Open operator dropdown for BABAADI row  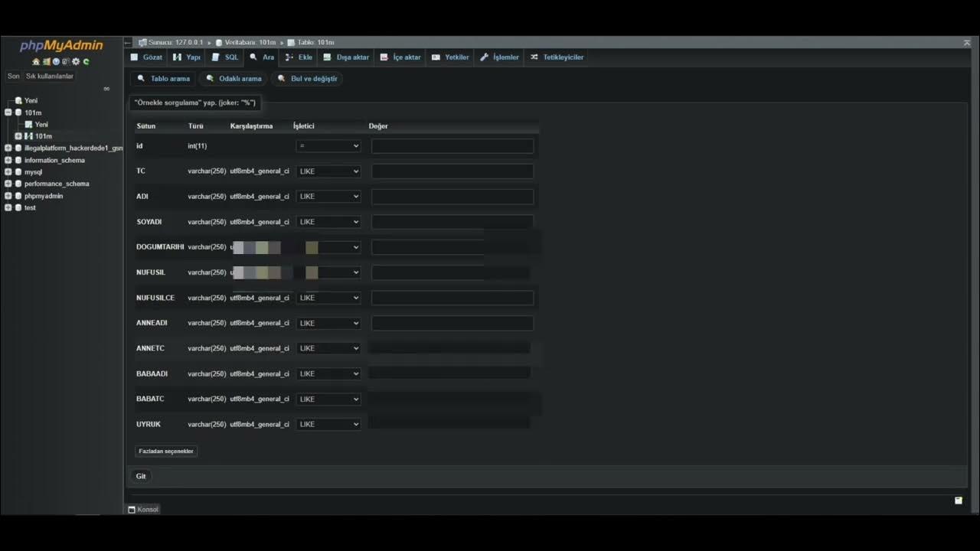(328, 373)
